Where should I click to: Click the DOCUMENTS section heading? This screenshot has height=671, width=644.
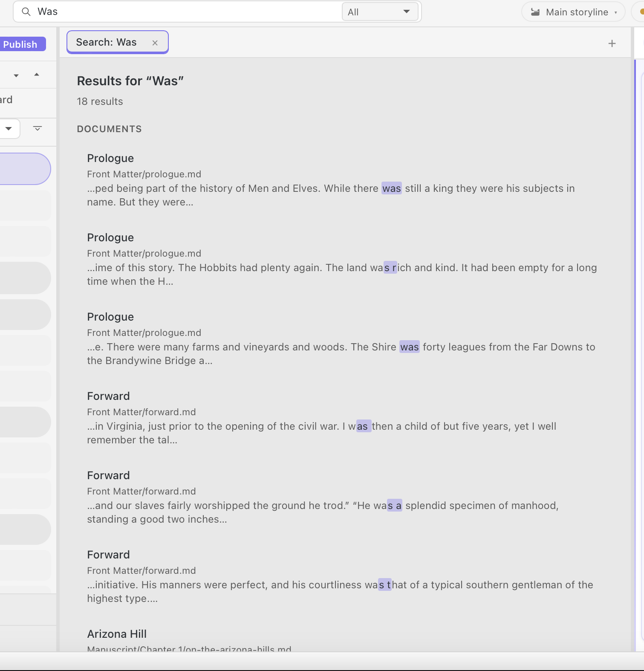(x=109, y=129)
